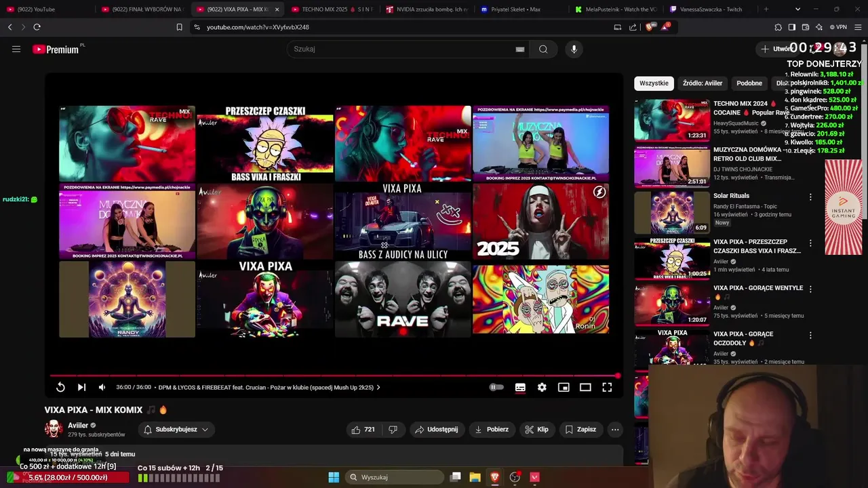Open the tab search dropdown arrow
Viewport: 868px width, 488px height.
(797, 9)
